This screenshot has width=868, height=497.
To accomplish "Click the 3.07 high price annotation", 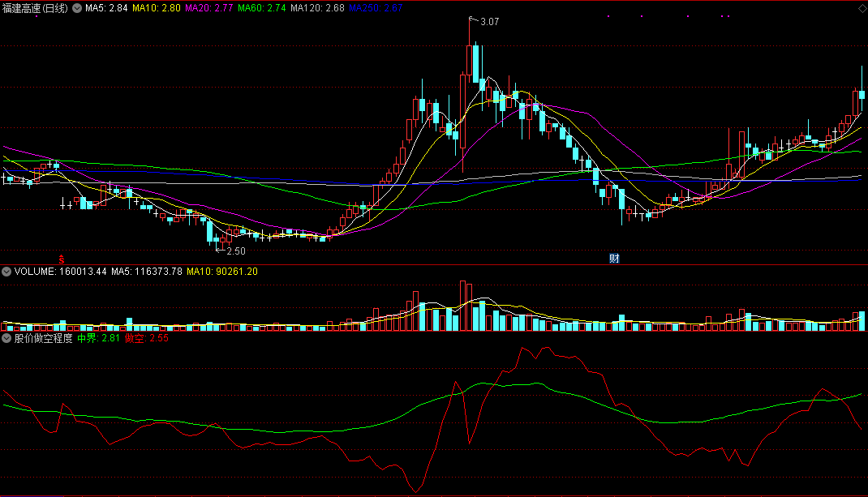I will pos(489,22).
